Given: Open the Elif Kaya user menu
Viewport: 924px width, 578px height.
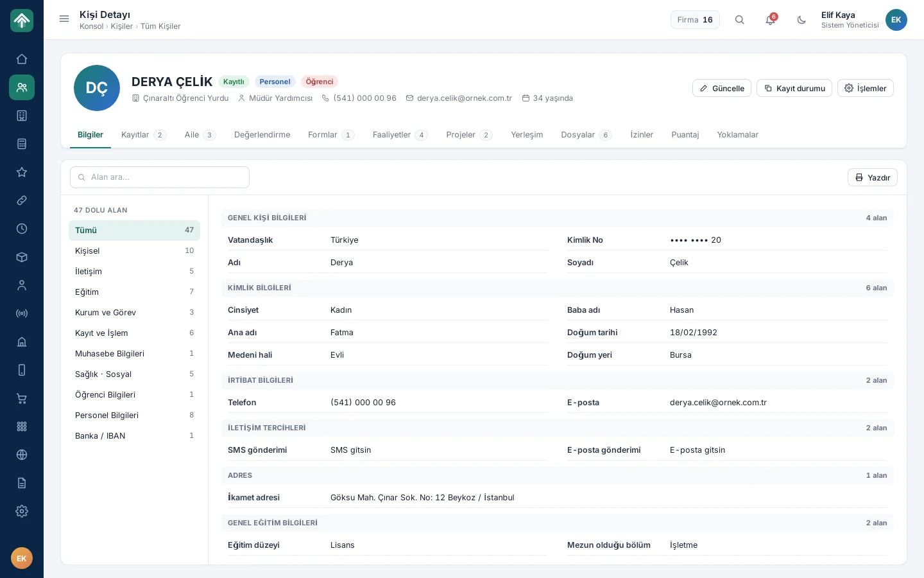Looking at the screenshot, I should [x=864, y=20].
